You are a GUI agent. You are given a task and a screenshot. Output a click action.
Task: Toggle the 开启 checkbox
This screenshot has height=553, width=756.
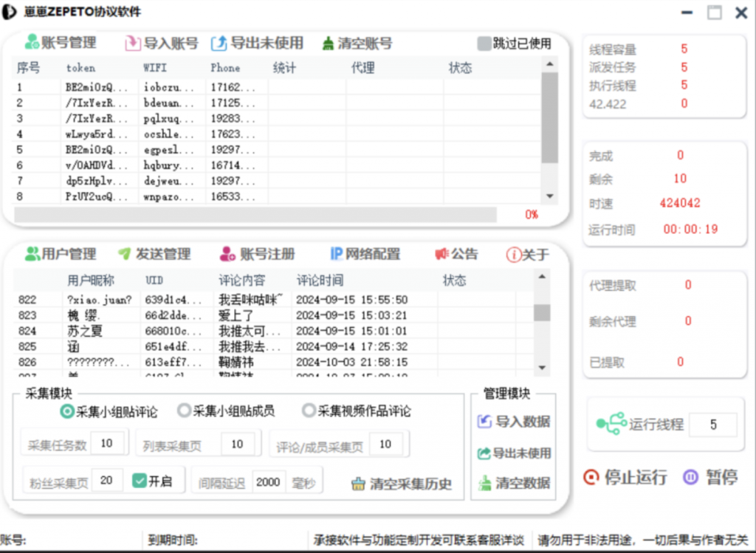pos(139,481)
